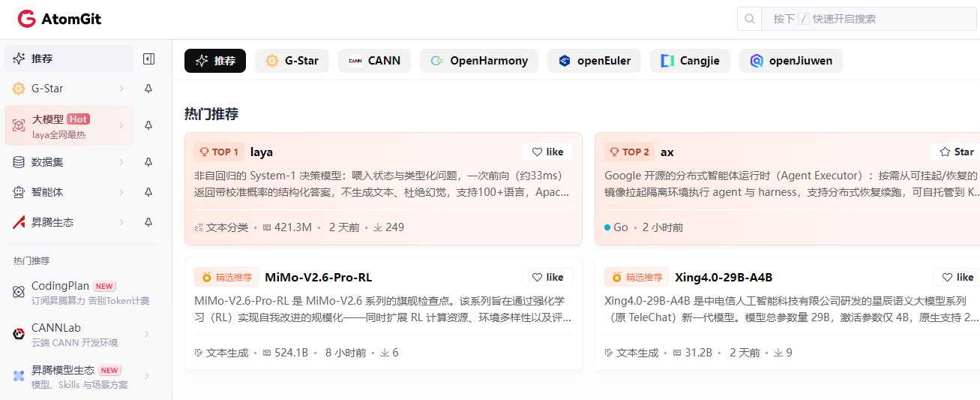
Task: Click 文本分类 tag on laya card
Action: coord(221,227)
